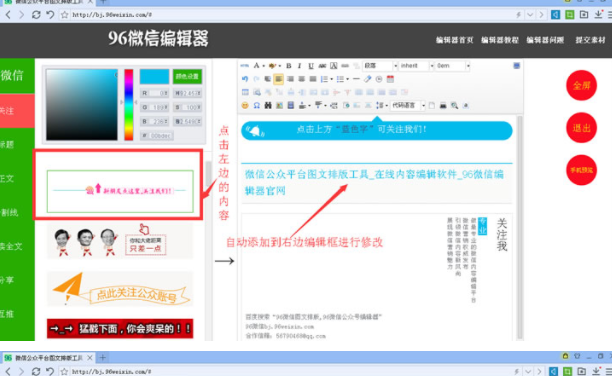This screenshot has width=612, height=376.
Task: Click the red 全屏 fullscreen button
Action: click(581, 86)
